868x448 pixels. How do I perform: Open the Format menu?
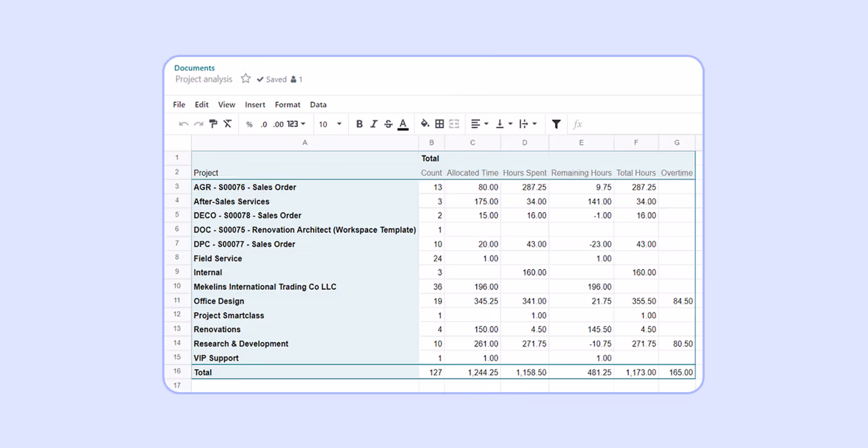point(288,105)
